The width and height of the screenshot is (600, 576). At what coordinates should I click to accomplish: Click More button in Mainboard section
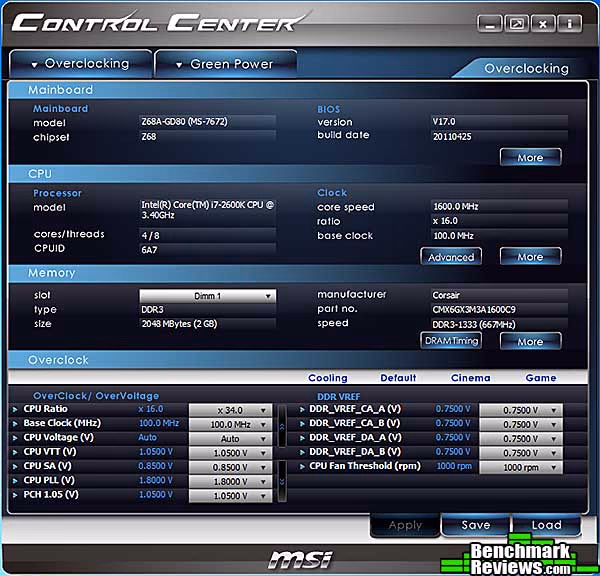coord(530,157)
